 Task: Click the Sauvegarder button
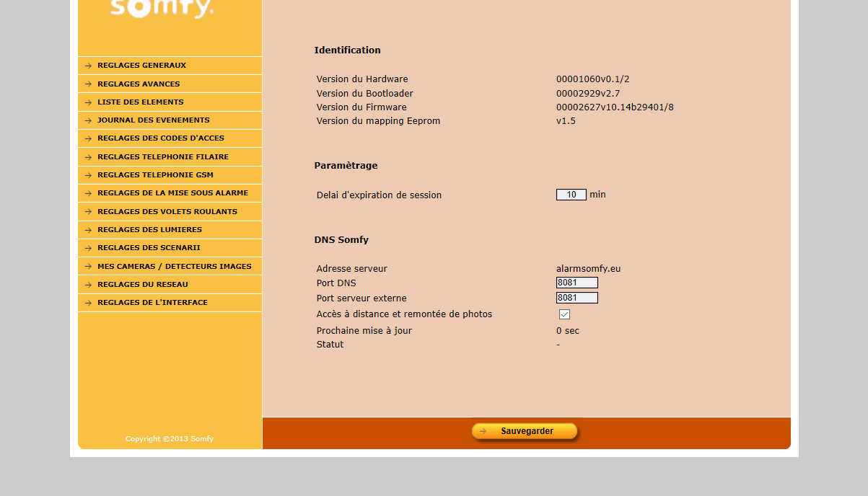point(525,431)
